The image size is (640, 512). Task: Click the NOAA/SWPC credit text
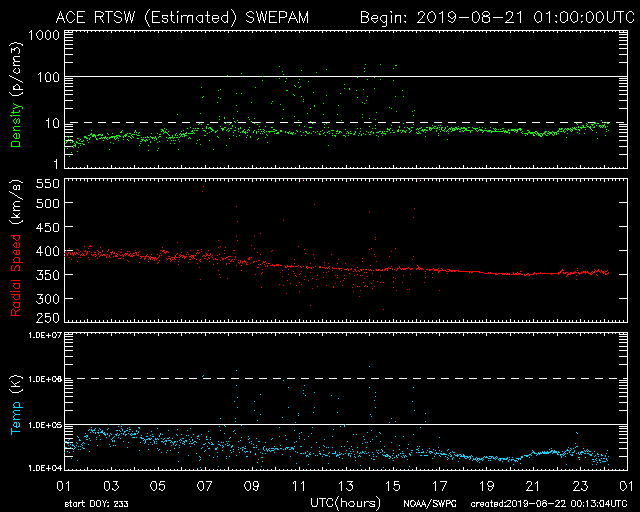(x=426, y=503)
